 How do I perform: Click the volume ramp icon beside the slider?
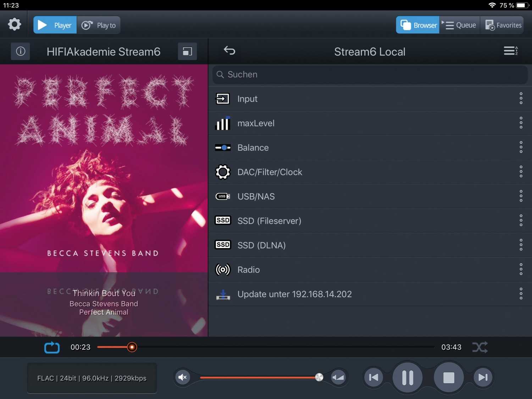coord(338,377)
